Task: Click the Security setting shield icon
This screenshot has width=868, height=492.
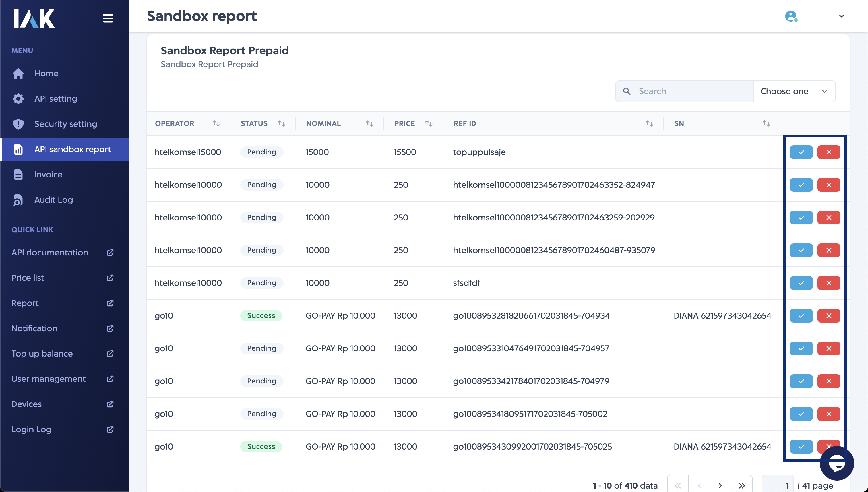Action: (18, 123)
